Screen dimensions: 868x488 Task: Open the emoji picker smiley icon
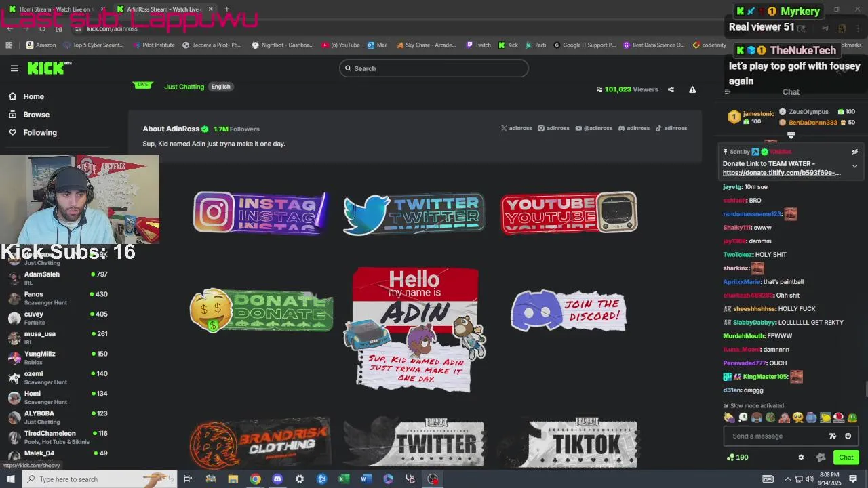point(848,436)
